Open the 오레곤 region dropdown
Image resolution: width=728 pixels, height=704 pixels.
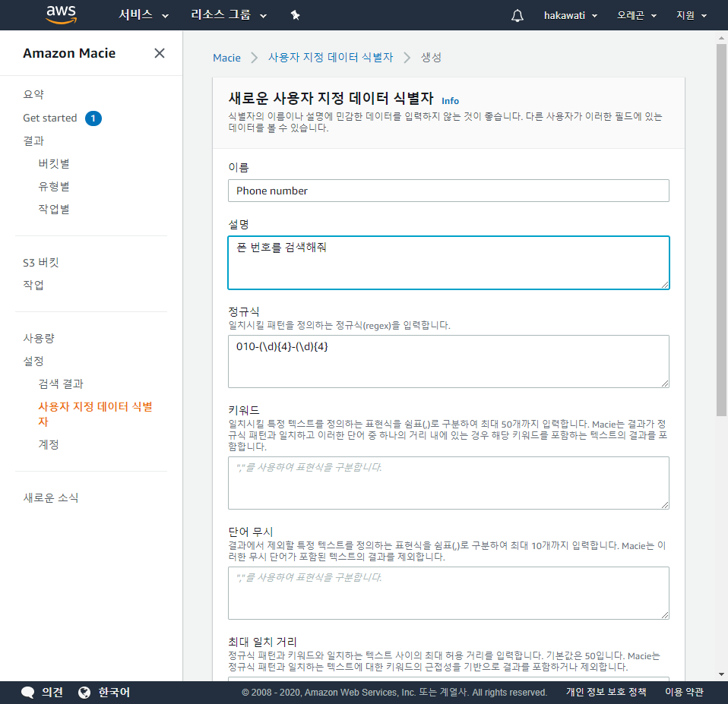click(x=637, y=15)
